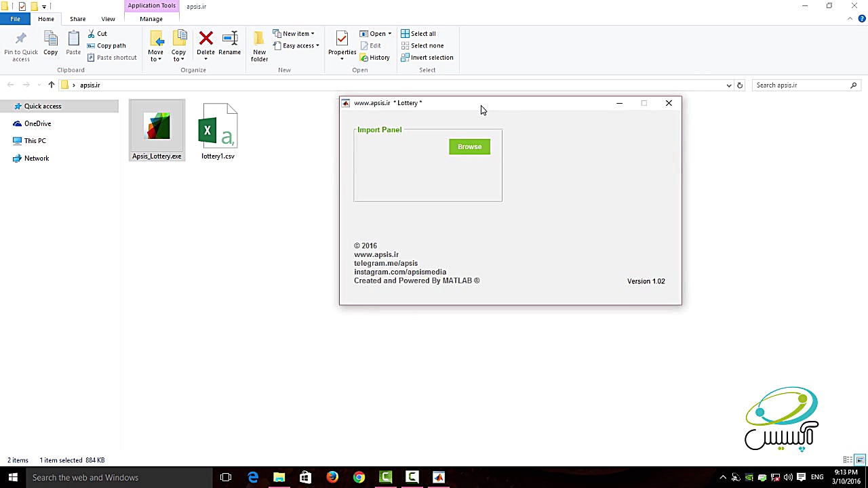This screenshot has height=488, width=868.
Task: Click Select all in the ribbon
Action: point(418,33)
